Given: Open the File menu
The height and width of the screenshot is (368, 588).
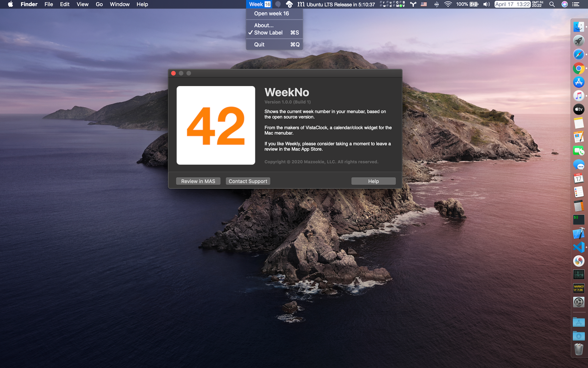Looking at the screenshot, I should click(49, 4).
